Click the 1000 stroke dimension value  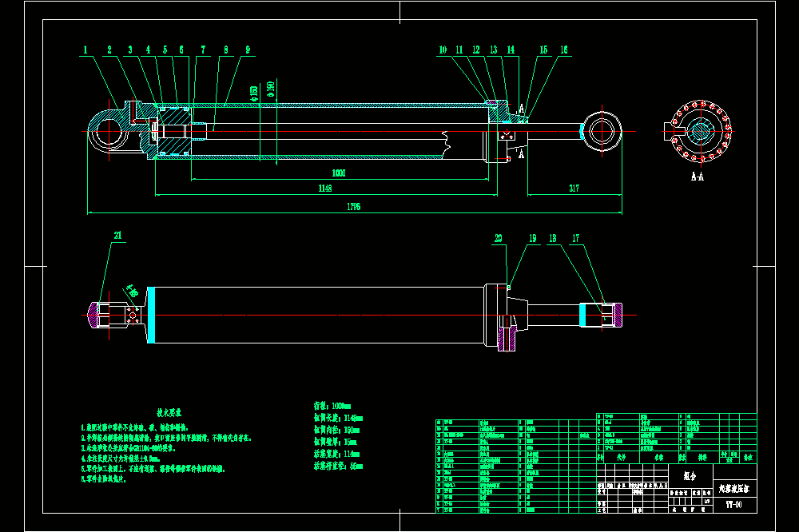pyautogui.click(x=339, y=173)
